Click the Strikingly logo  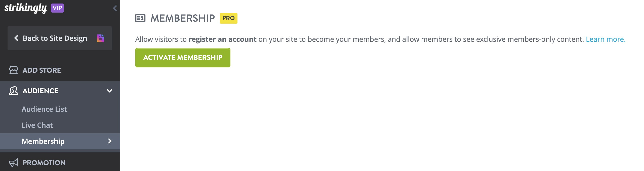(x=25, y=8)
